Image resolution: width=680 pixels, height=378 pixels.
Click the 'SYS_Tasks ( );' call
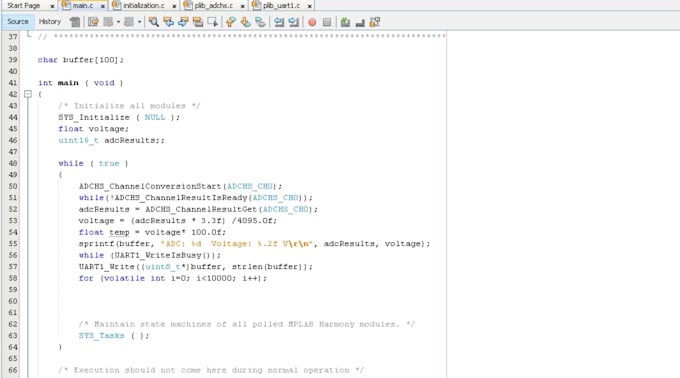pyautogui.click(x=114, y=336)
